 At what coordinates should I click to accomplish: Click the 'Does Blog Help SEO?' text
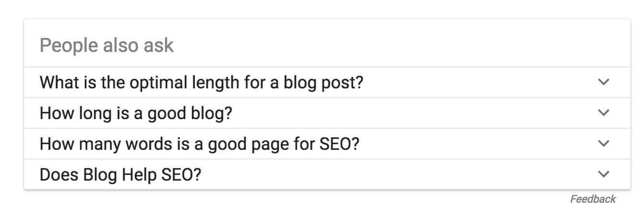(x=120, y=174)
